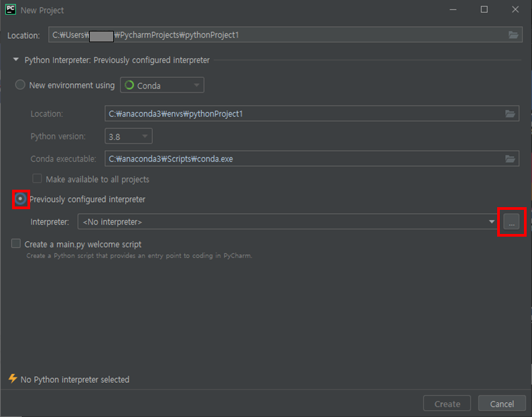This screenshot has width=532, height=417.
Task: Minimize the New Project window
Action: click(x=453, y=9)
